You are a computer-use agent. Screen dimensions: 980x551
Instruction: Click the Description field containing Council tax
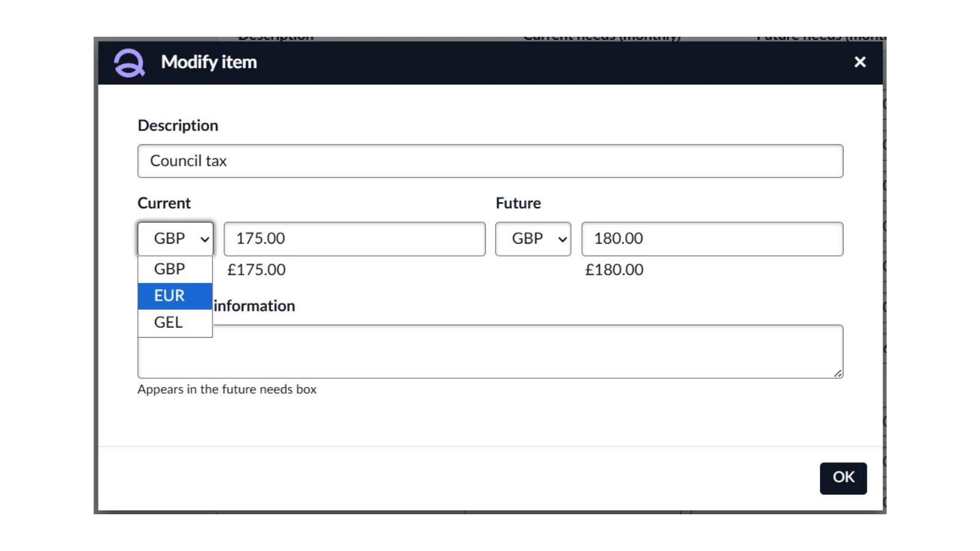click(490, 161)
